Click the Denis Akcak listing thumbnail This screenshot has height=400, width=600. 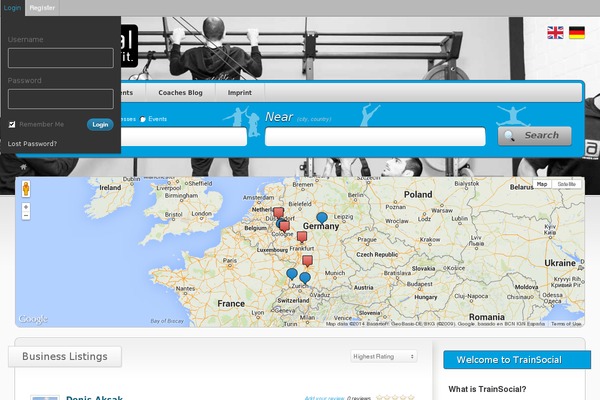45,398
